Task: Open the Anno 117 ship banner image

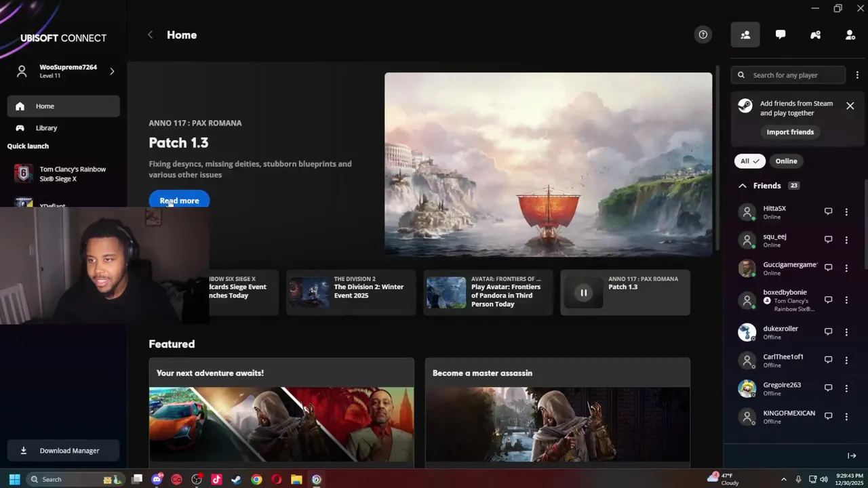Action: coord(548,165)
